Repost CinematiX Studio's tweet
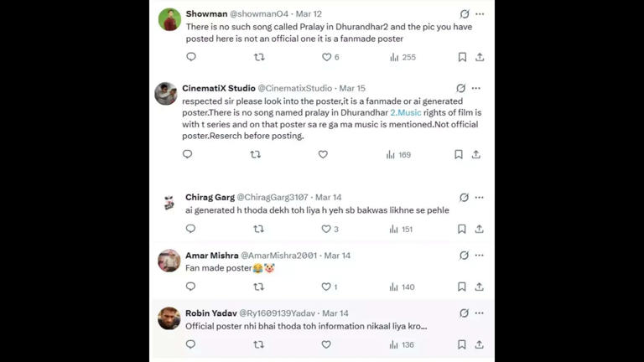The height and width of the screenshot is (362, 644). tap(256, 154)
